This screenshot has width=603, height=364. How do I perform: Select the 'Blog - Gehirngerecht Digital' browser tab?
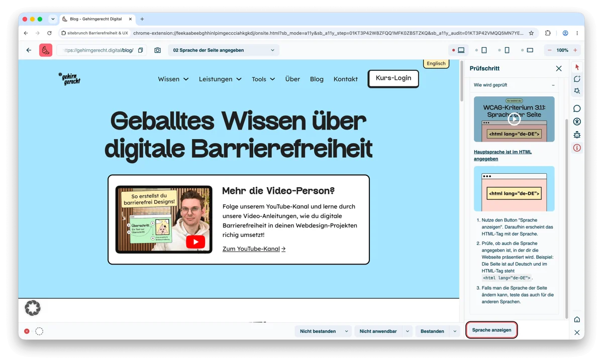[97, 19]
